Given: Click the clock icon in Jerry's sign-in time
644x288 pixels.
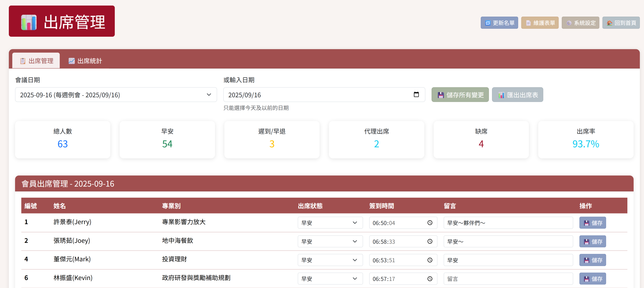Looking at the screenshot, I should click(430, 223).
